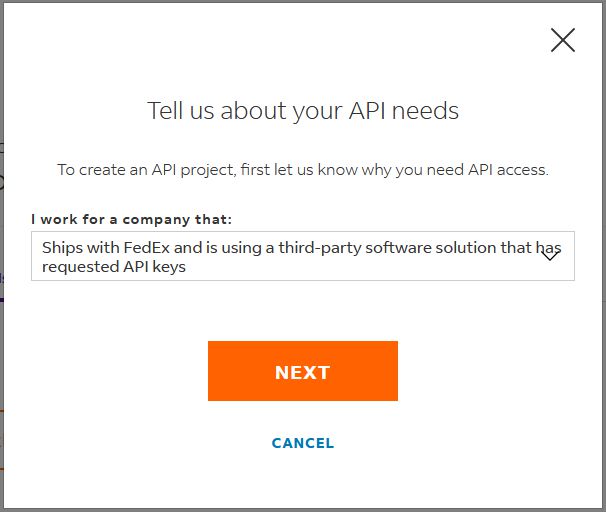Cancel the API project creation
Viewport: 606px width, 512px height.
[302, 443]
